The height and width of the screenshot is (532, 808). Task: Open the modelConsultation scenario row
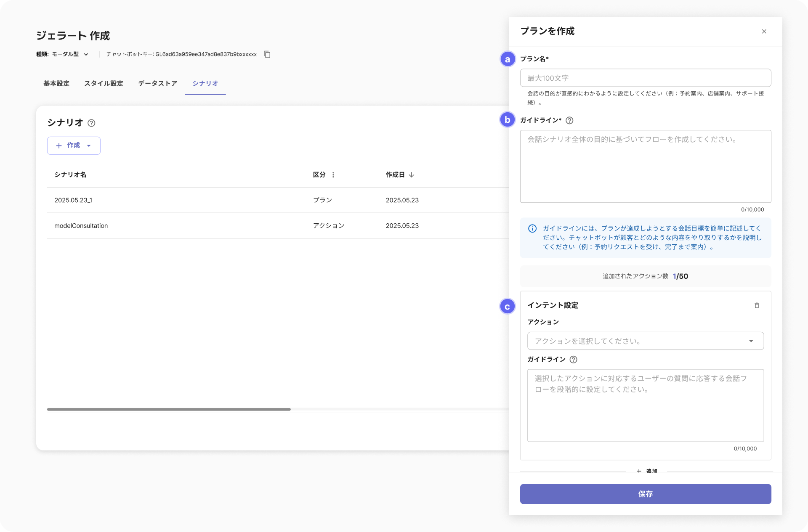coord(81,226)
